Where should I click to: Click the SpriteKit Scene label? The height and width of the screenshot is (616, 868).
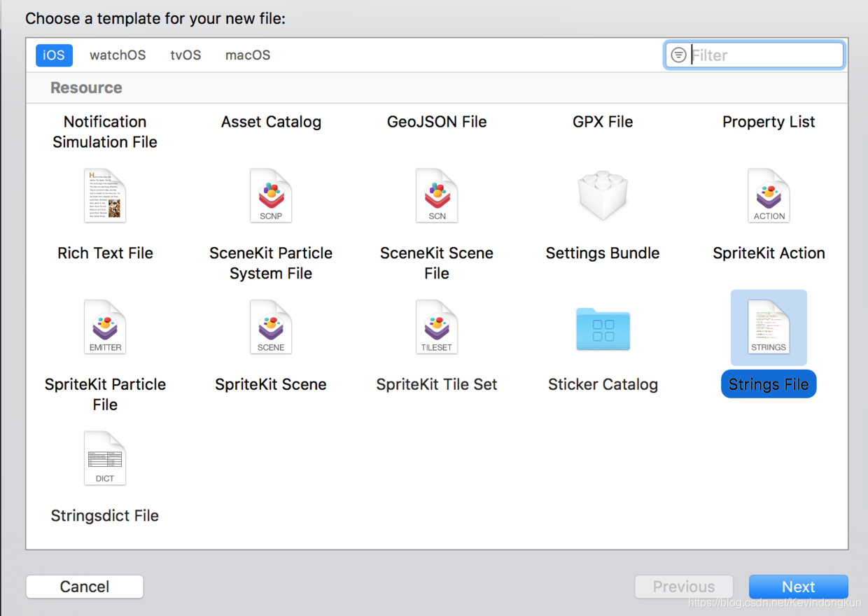point(271,384)
